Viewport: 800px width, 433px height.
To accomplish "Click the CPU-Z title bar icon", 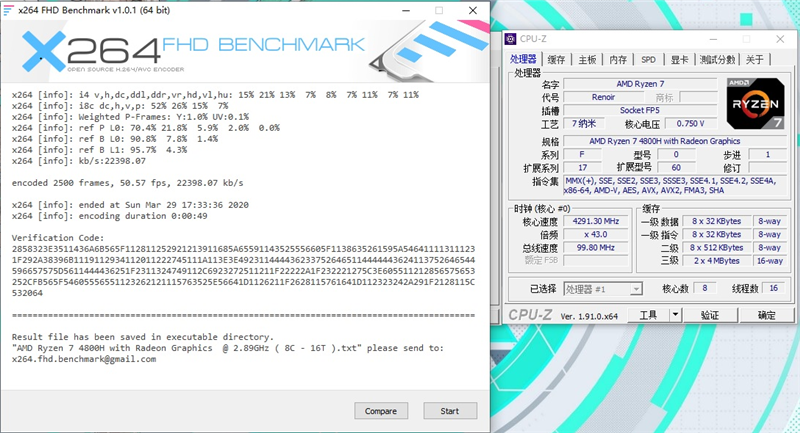I will [x=511, y=39].
